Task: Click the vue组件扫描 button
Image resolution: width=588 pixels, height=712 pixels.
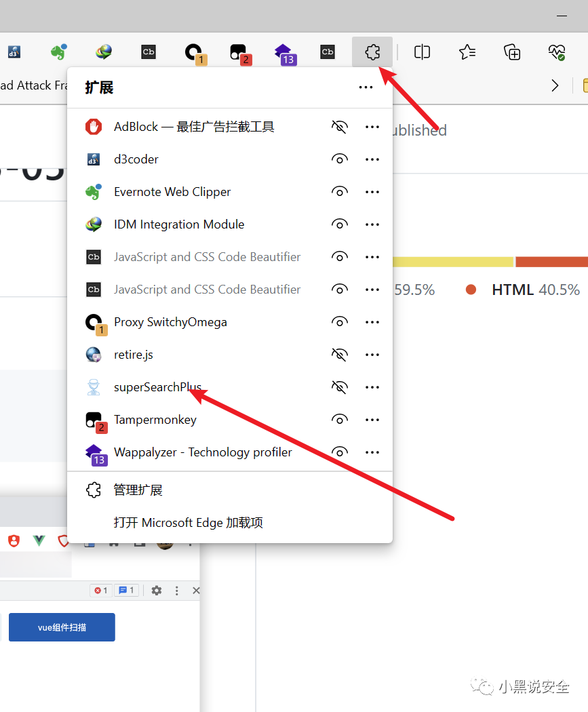Action: pos(62,627)
